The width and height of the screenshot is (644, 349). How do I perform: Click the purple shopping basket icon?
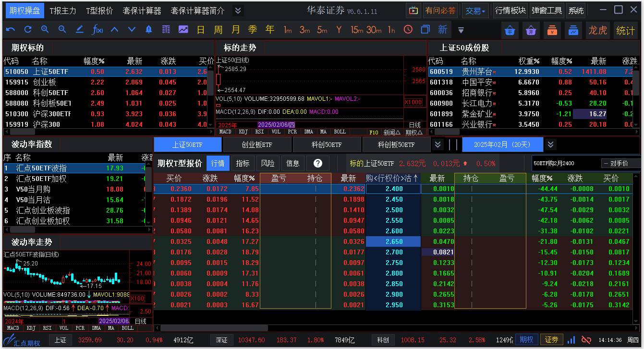tap(531, 30)
